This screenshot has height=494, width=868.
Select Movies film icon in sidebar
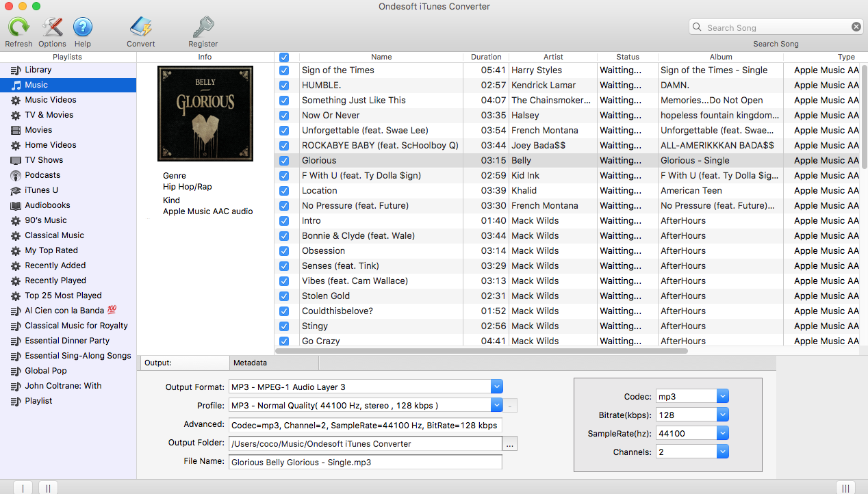16,130
